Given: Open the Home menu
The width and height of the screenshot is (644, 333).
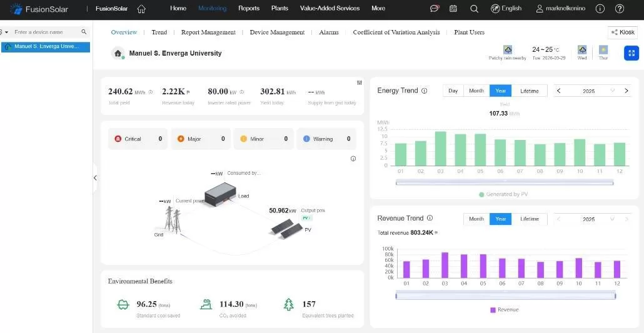Looking at the screenshot, I should click(178, 8).
